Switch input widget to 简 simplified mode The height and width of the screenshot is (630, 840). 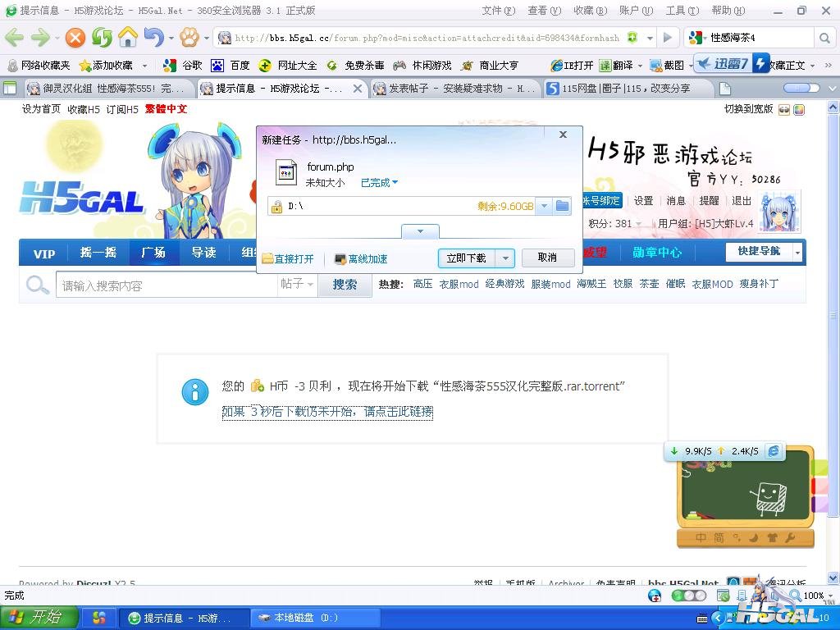tap(720, 538)
